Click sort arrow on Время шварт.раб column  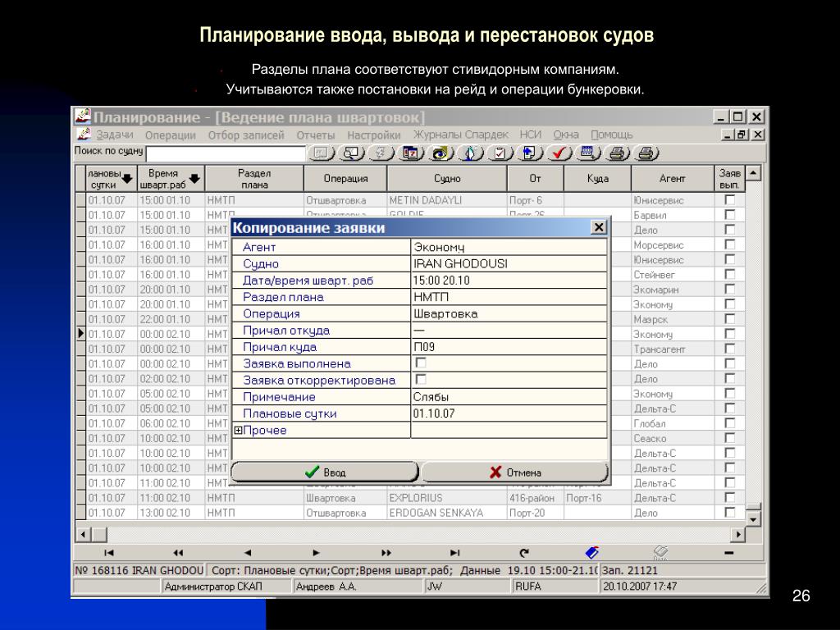(194, 179)
